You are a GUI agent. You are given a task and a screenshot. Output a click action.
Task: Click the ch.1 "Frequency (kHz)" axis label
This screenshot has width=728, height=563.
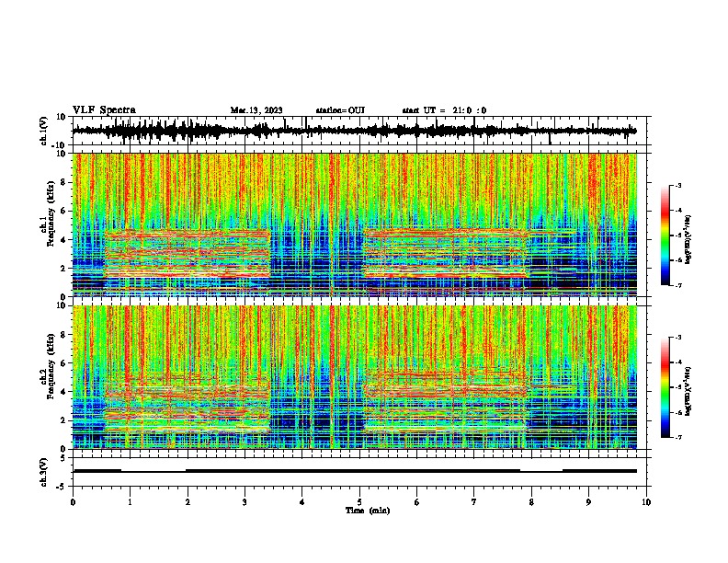[x=51, y=214]
